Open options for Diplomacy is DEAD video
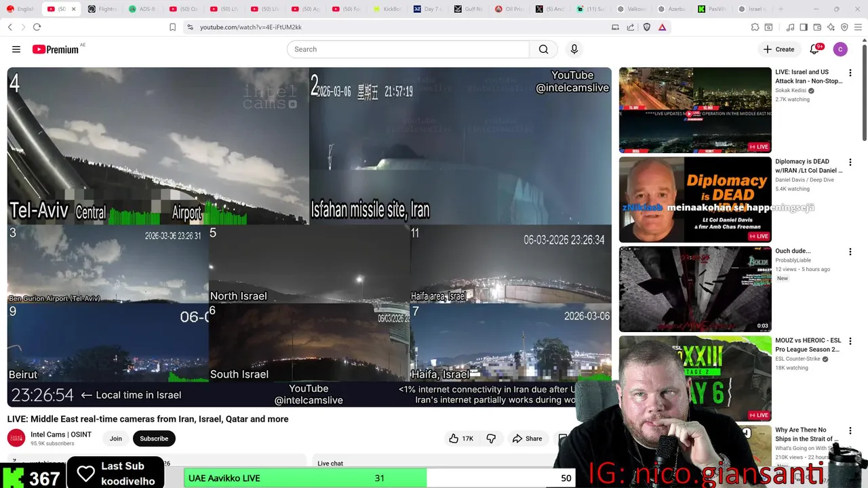Screen dimensions: 868x488 click(850, 162)
